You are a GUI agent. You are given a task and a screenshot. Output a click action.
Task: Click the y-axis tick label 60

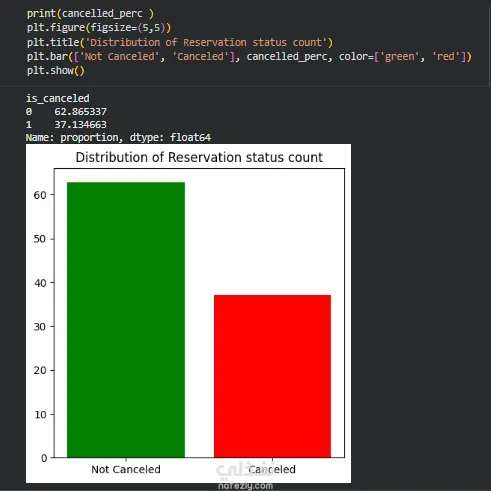(40, 195)
